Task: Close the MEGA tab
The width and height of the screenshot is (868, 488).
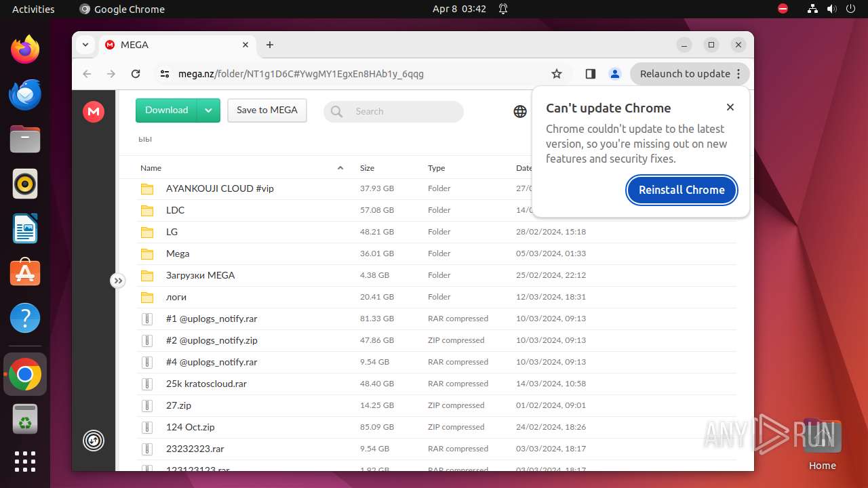Action: tap(245, 45)
